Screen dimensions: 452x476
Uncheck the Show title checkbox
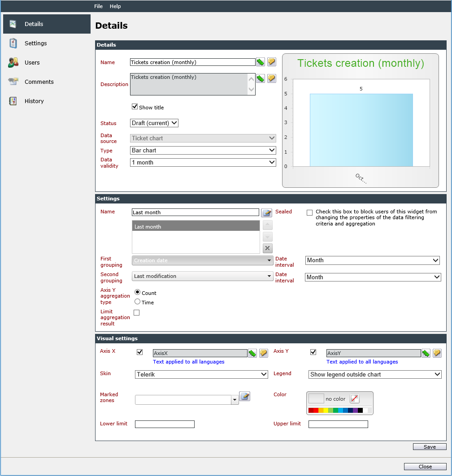coord(135,107)
